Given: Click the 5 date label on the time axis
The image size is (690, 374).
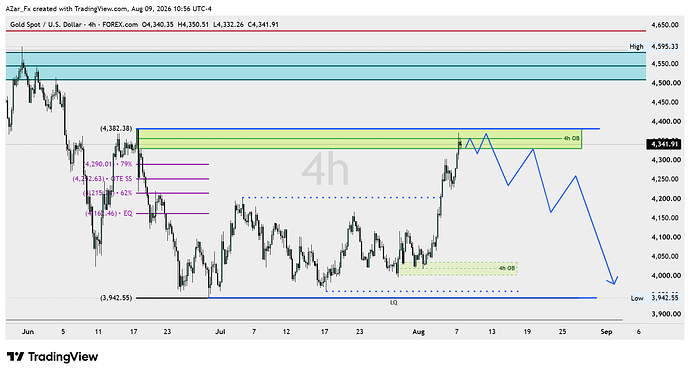Looking at the screenshot, I should (63, 332).
